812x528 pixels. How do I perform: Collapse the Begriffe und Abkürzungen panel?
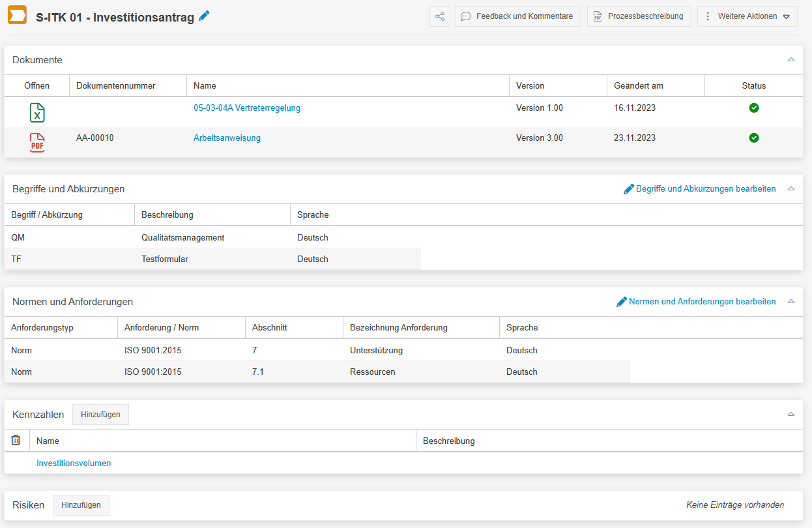coord(791,189)
